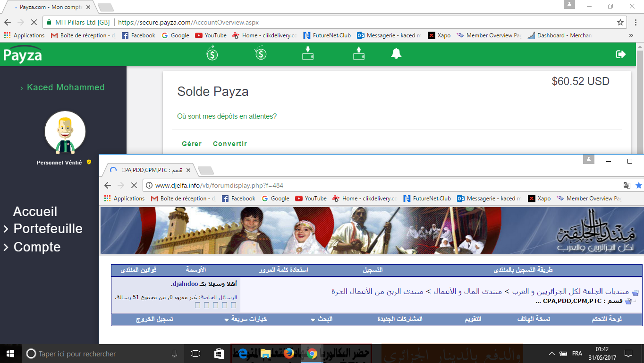Stop loading the djelfa forum page
Screen dimensions: 644x363
134,185
